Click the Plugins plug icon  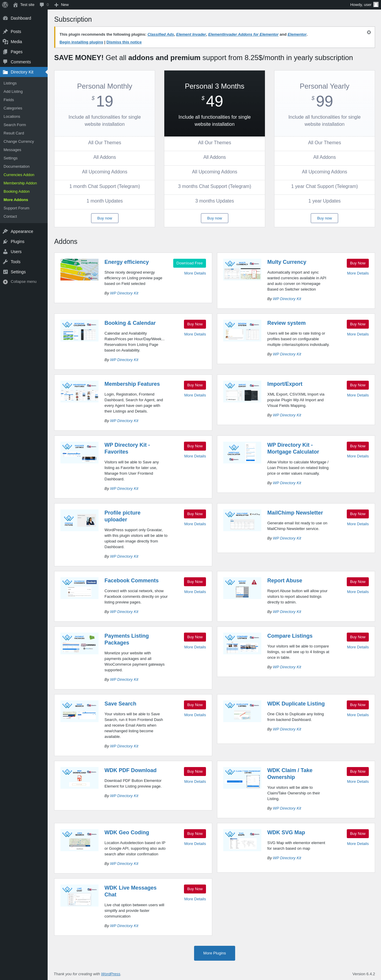(5, 241)
